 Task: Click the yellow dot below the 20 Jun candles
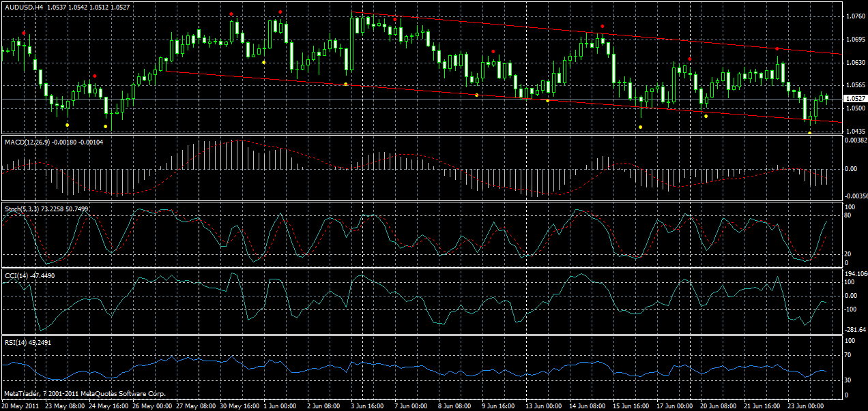pos(706,117)
